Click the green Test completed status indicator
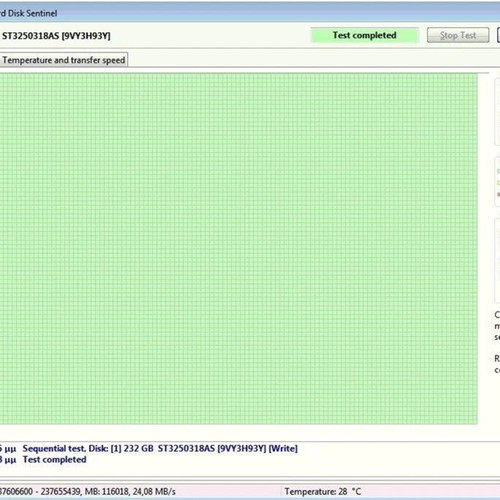Screen dimensions: 500x500 coord(364,35)
